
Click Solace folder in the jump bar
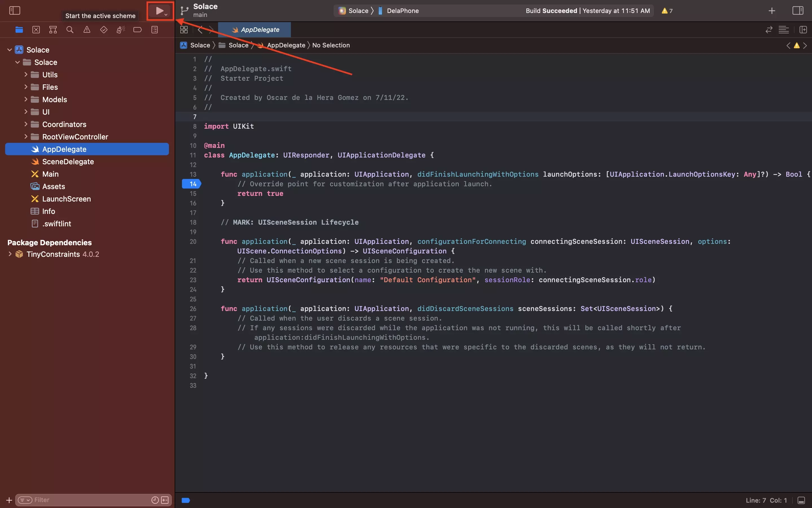point(234,45)
